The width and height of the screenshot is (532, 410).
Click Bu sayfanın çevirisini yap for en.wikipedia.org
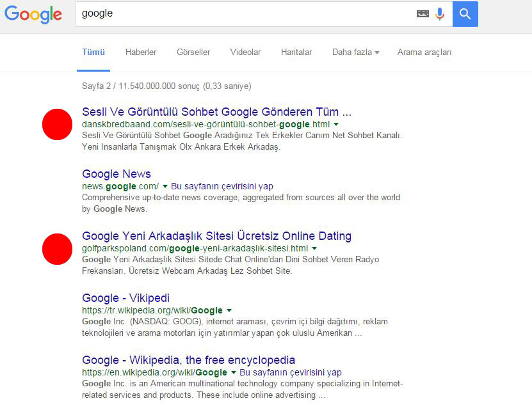pyautogui.click(x=290, y=373)
